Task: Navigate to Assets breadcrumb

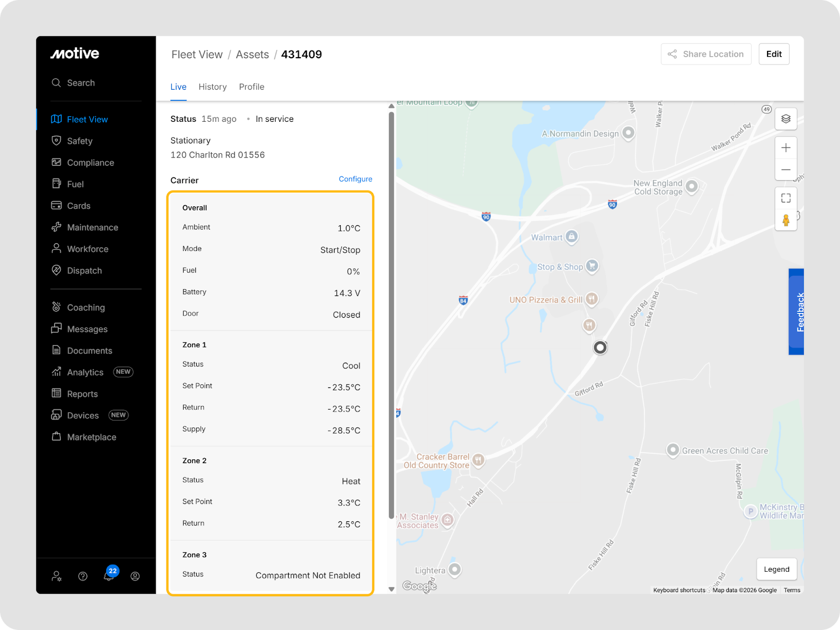Action: pyautogui.click(x=252, y=55)
